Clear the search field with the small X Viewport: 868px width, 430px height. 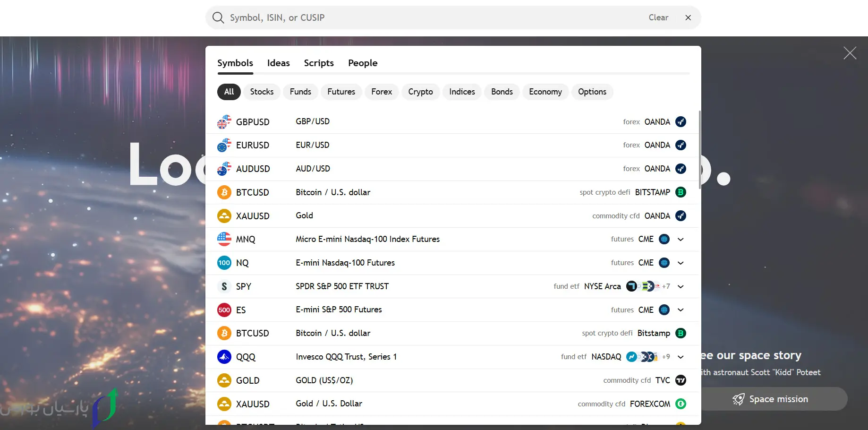[x=688, y=17]
